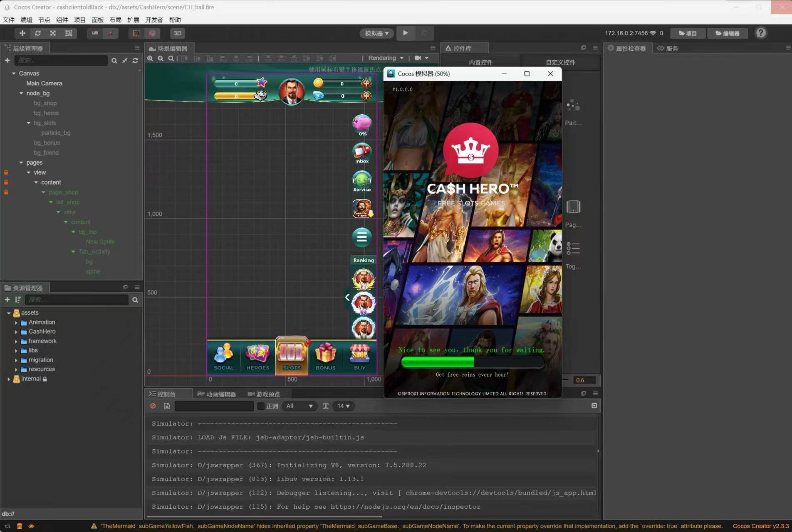Viewport: 792px width, 532px height.
Task: Click the play preview button
Action: (x=406, y=33)
